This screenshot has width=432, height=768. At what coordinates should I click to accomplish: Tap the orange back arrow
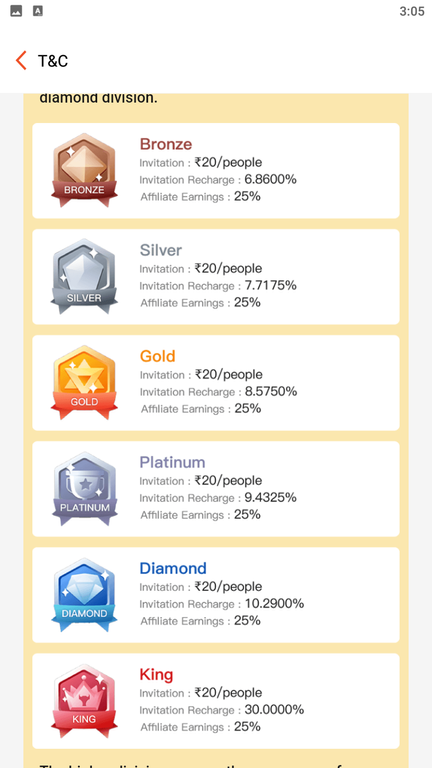point(21,61)
